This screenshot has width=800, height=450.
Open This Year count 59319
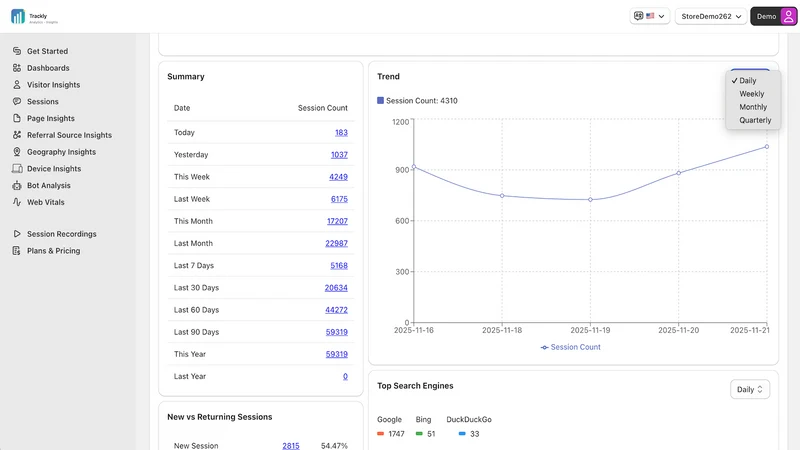[x=337, y=354]
